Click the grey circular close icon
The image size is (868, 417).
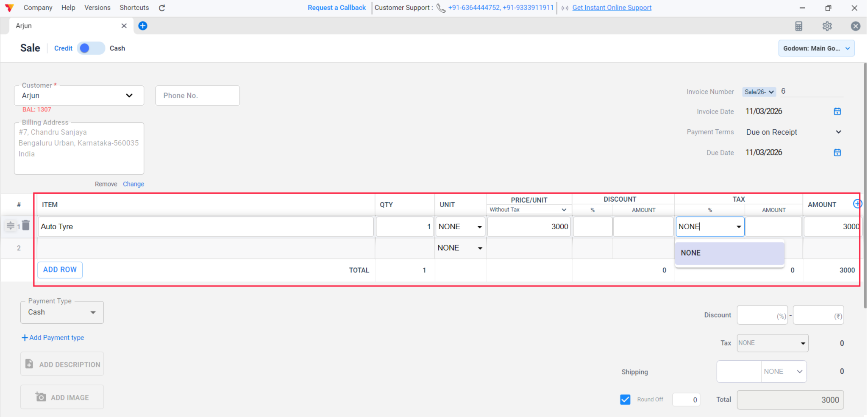[x=855, y=26]
